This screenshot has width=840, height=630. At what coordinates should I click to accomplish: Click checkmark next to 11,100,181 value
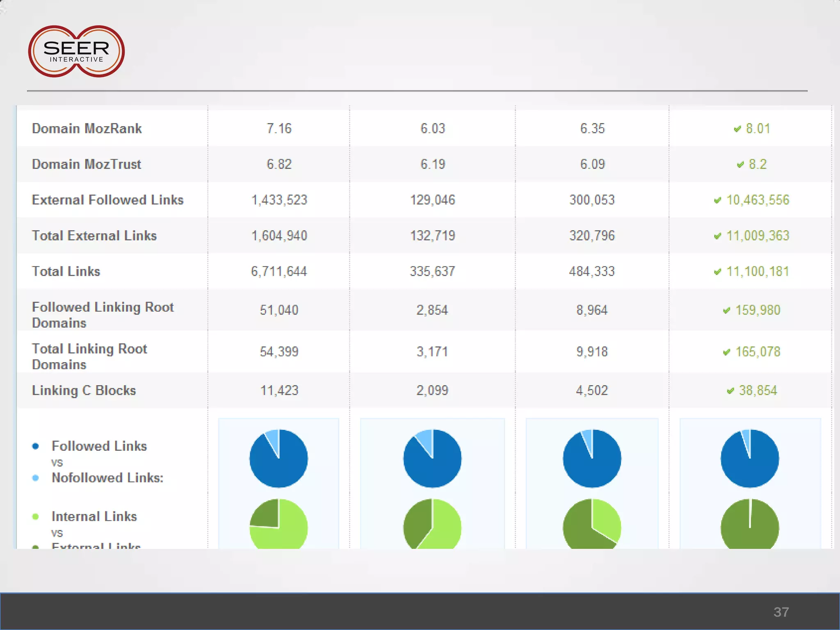pos(717,272)
